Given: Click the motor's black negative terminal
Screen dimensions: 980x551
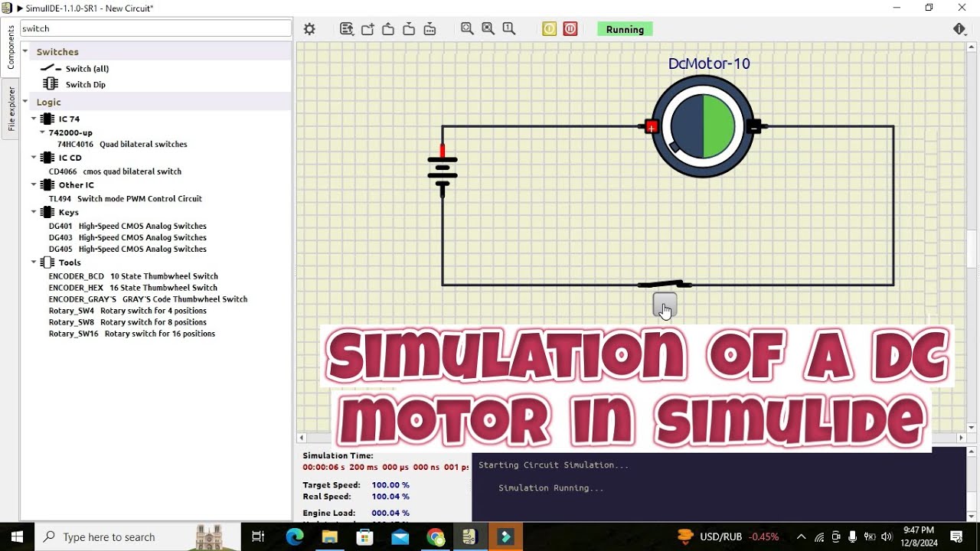Looking at the screenshot, I should click(754, 127).
